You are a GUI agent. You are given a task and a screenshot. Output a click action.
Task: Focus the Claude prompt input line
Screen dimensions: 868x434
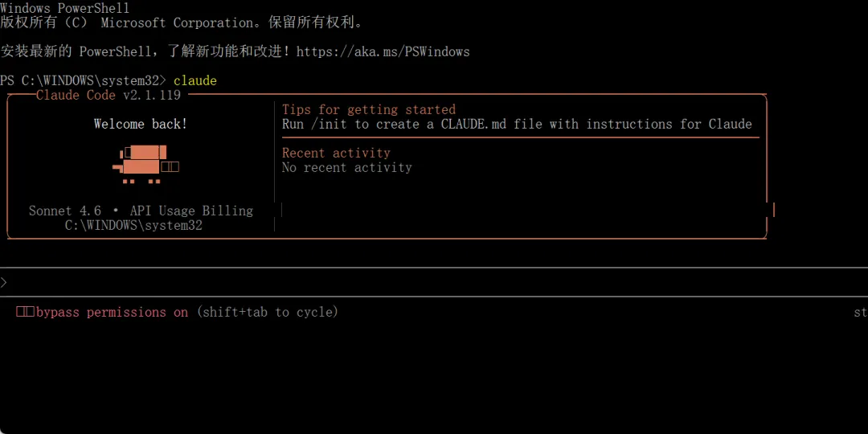point(402,282)
